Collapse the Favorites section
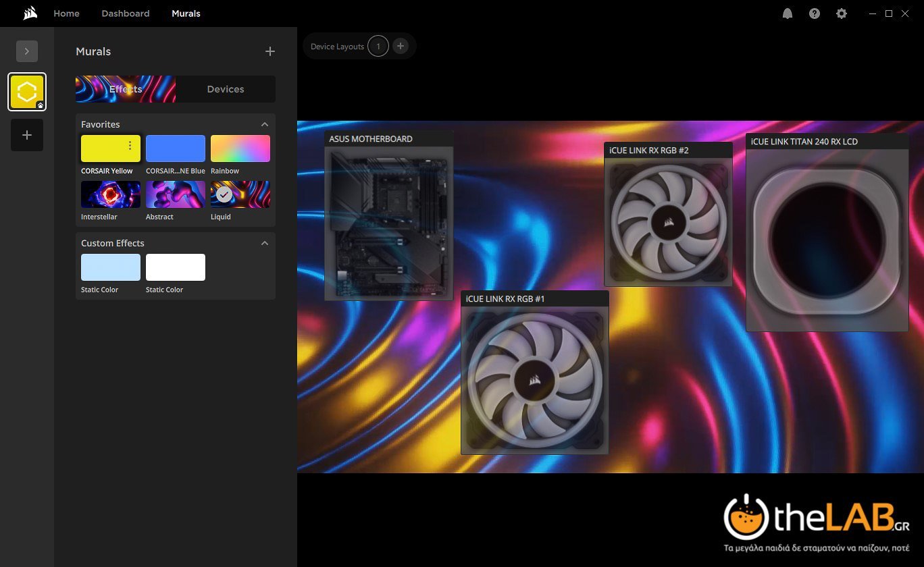924x567 pixels. [x=265, y=124]
